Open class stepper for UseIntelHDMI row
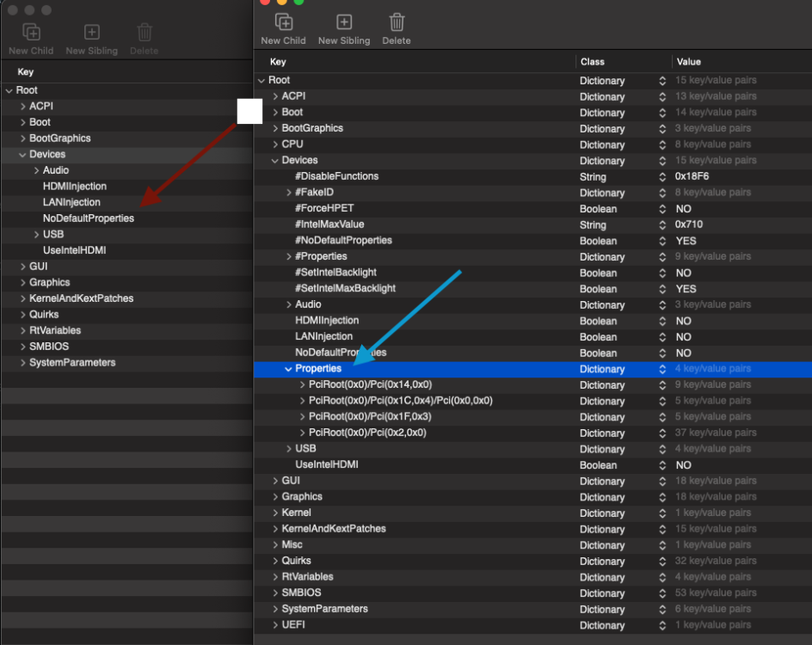This screenshot has width=812, height=645. click(x=662, y=465)
